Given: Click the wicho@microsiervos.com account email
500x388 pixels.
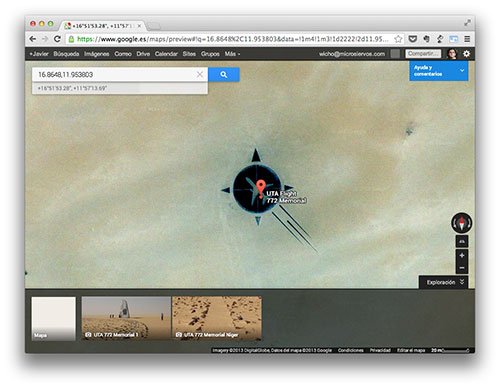Looking at the screenshot, I should [352, 54].
